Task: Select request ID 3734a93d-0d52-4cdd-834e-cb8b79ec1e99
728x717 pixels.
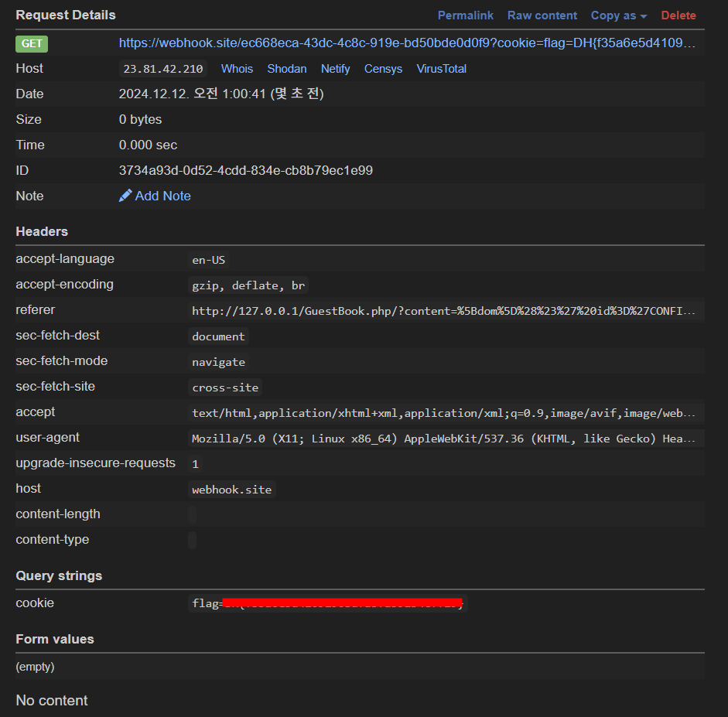Action: [x=245, y=170]
